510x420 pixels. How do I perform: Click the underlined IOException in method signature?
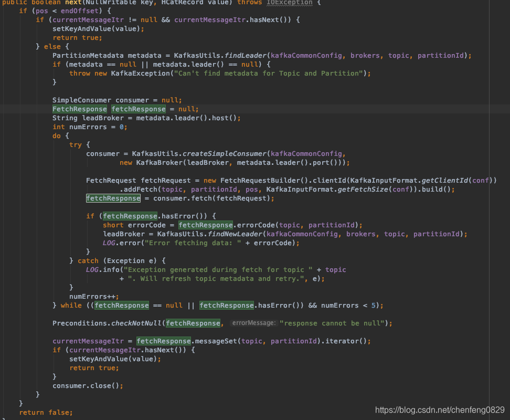click(x=289, y=2)
